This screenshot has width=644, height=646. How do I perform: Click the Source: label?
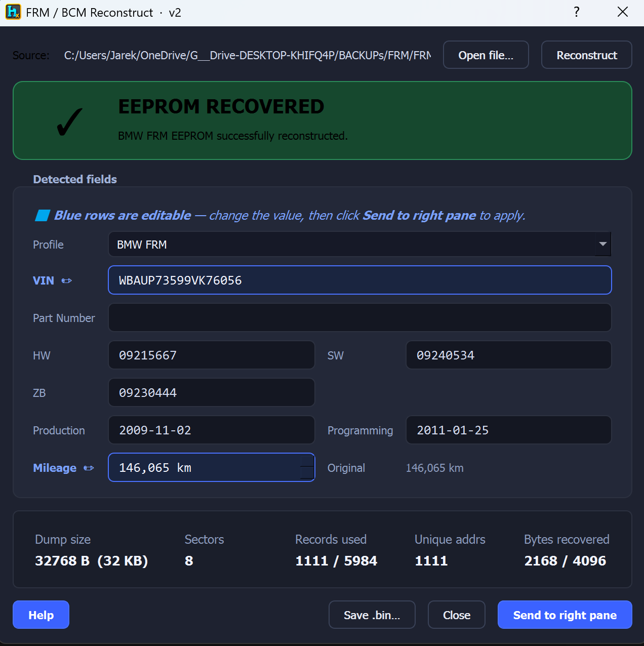click(x=31, y=55)
